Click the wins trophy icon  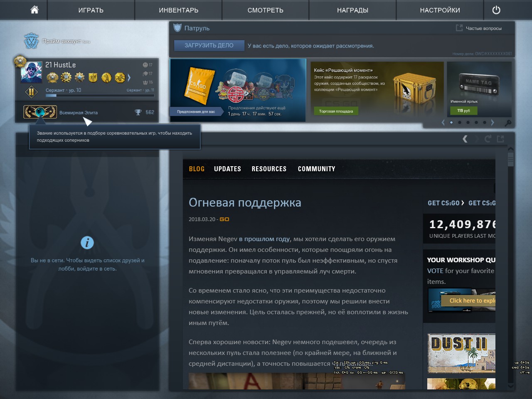point(138,112)
